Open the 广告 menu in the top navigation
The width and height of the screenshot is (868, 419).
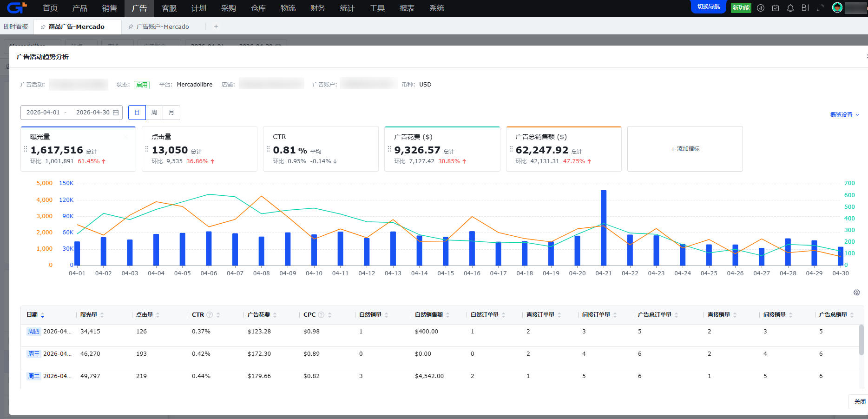[139, 8]
